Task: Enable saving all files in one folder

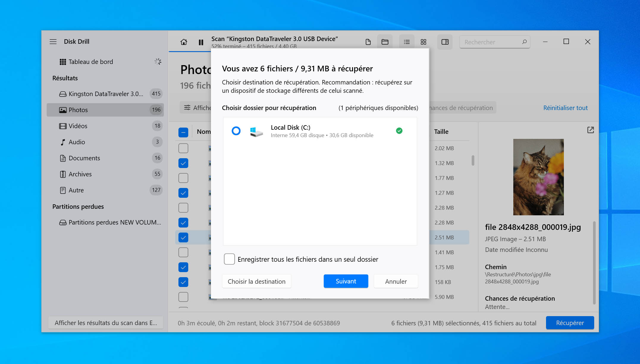Action: 229,259
